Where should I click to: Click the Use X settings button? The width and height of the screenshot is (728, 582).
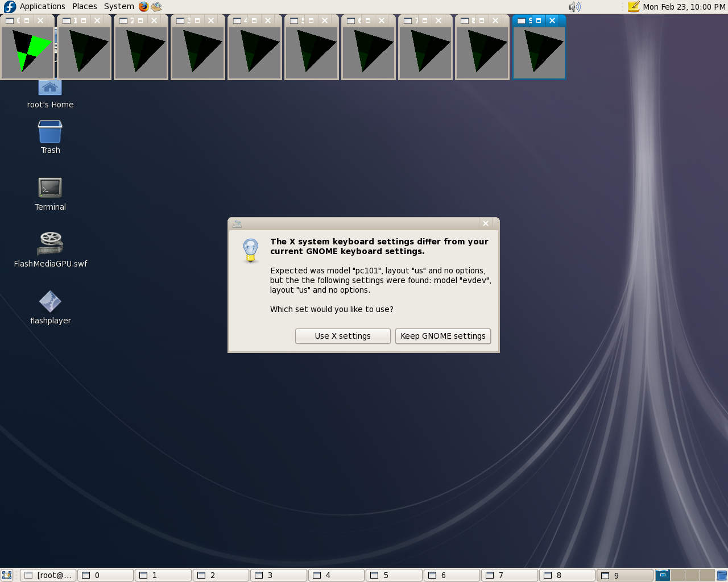click(342, 336)
